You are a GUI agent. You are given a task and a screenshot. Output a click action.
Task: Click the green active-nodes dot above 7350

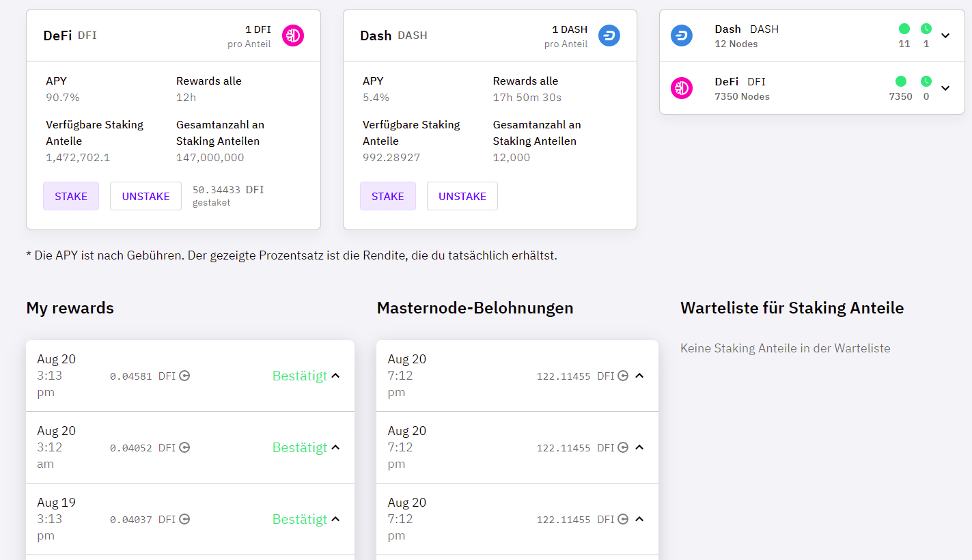click(901, 81)
